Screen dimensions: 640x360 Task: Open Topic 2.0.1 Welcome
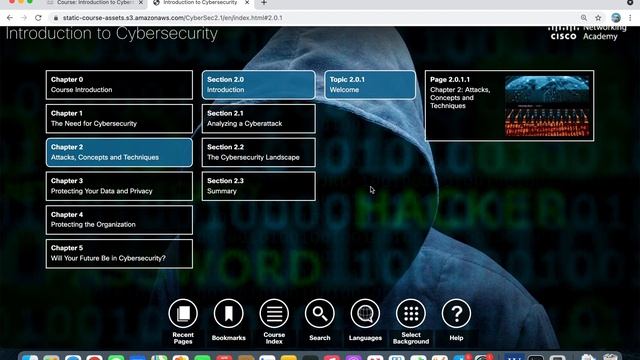pos(370,85)
